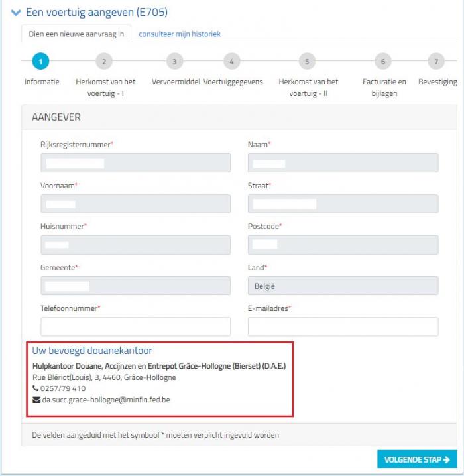The width and height of the screenshot is (464, 476).
Task: Collapse the 'Een voertuig aangeven (E705)' section chevron
Action: [16, 13]
